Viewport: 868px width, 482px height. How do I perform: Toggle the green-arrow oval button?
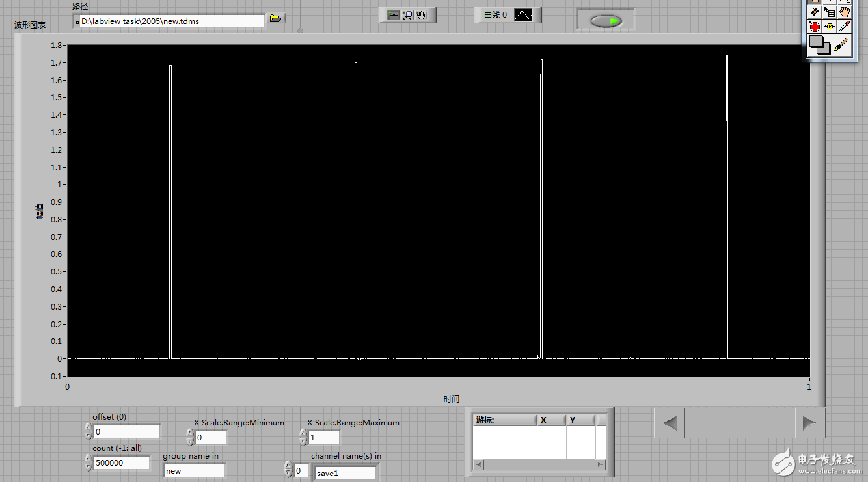(x=606, y=21)
